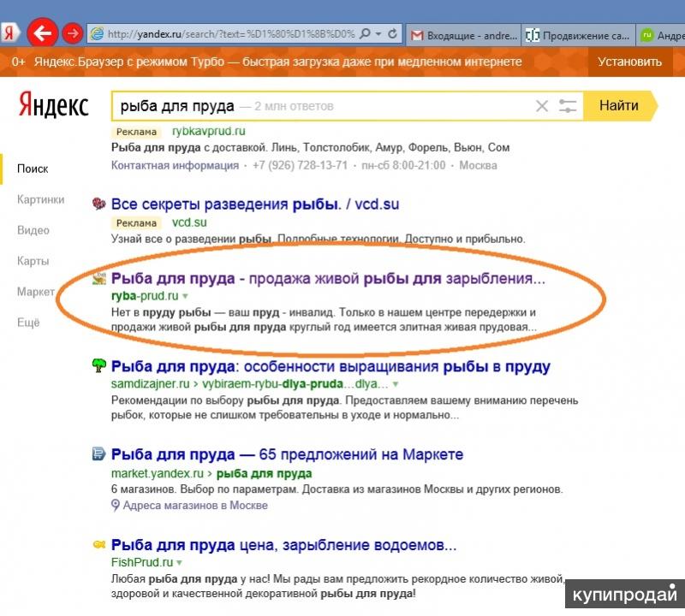Select 'Картинки' in the left sidebar
The width and height of the screenshot is (685, 616).
(40, 199)
